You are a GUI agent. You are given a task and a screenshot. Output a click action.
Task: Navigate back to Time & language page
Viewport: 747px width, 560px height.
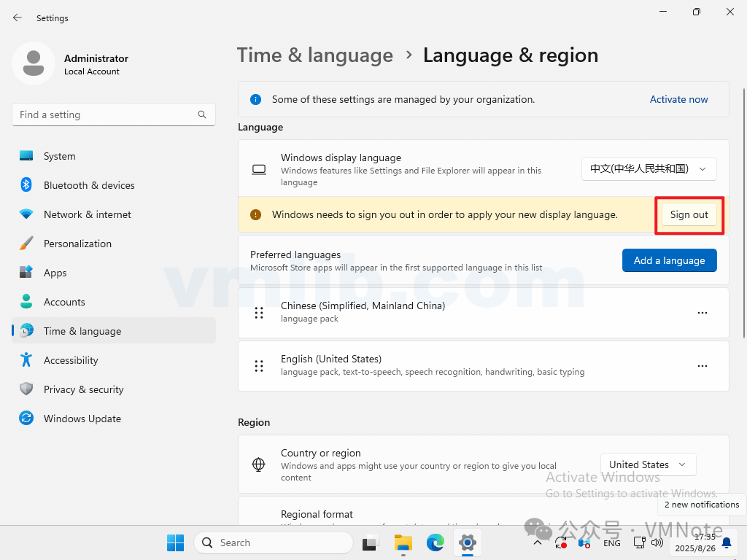(315, 55)
